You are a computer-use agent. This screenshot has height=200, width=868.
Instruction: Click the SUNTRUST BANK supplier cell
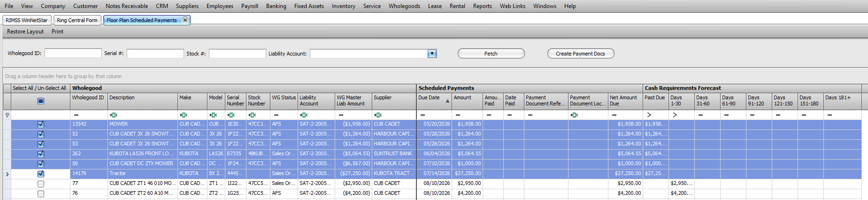click(x=394, y=154)
